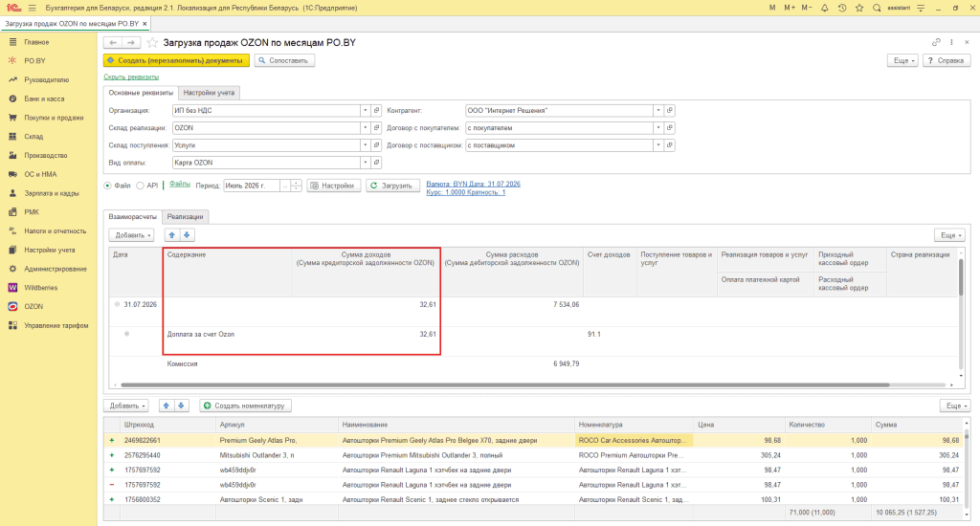This screenshot has height=526, width=980.
Task: Click the Валюта: BYN Дата link
Action: point(473,185)
